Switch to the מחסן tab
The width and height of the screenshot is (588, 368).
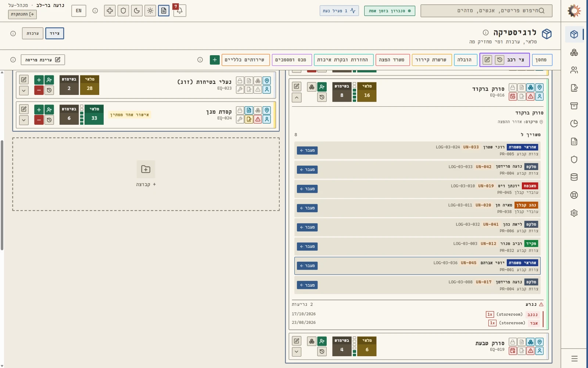[x=542, y=60]
